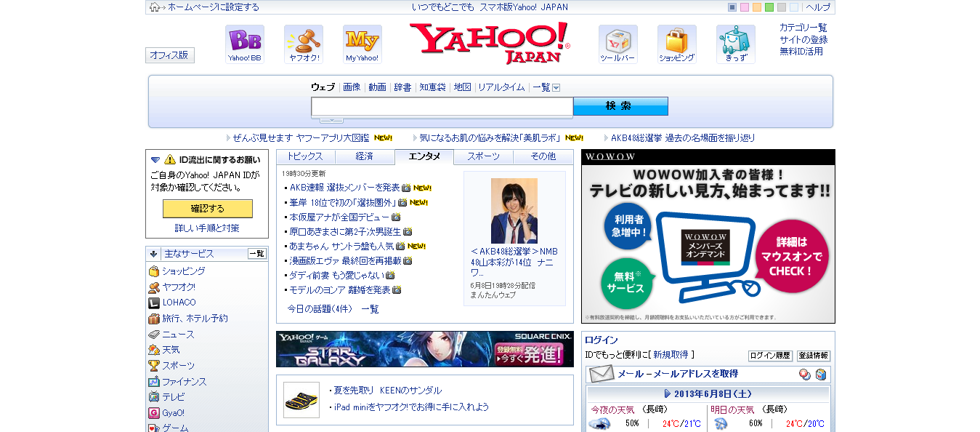Click the KEEN sandal thumbnail
This screenshot has height=432, width=980.
[301, 400]
